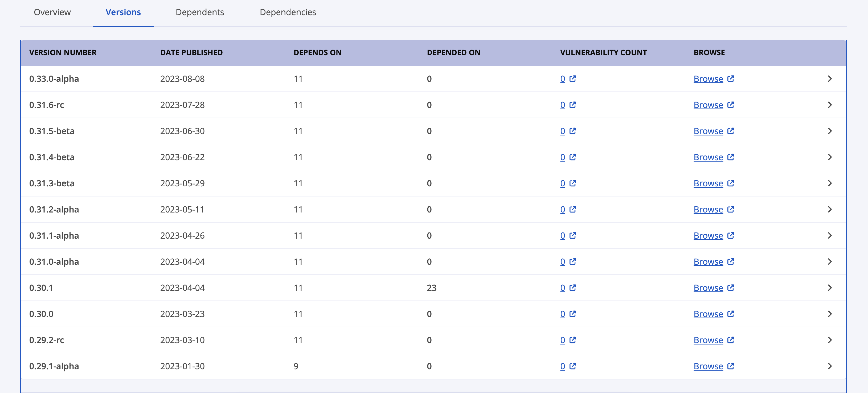
Task: Click vulnerability external icon in 0.31.5-beta row
Action: tap(572, 131)
